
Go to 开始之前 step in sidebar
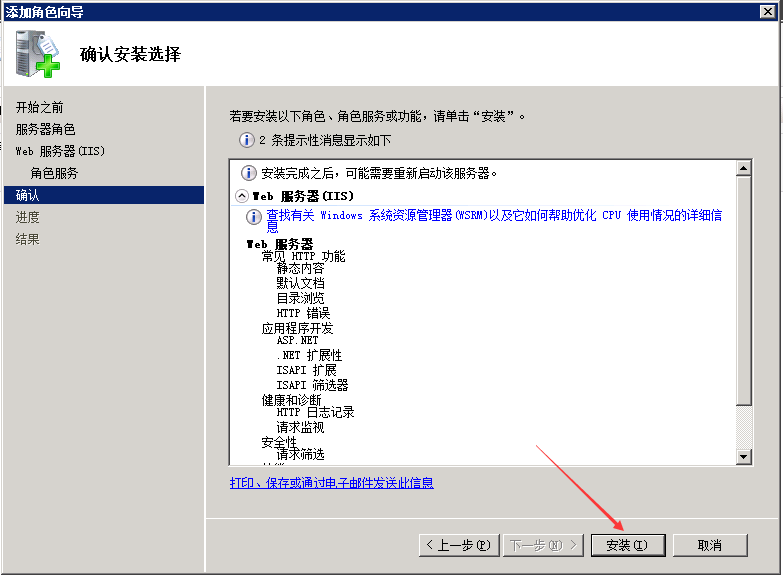[x=40, y=107]
